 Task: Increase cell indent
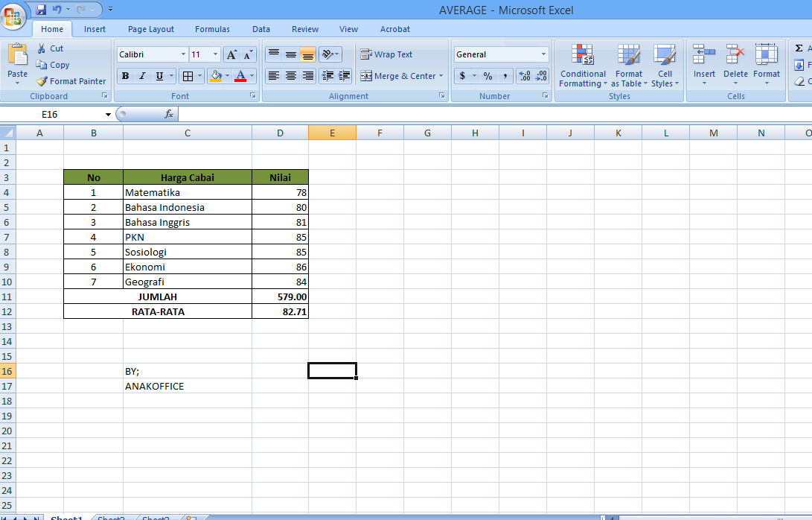coord(344,76)
